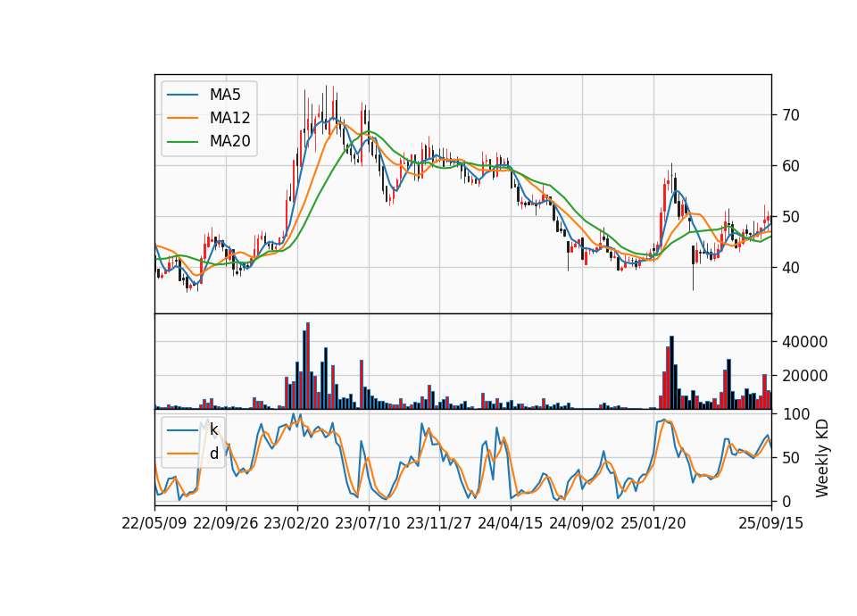Click the 25/09/15 date tick label
This screenshot has height=616, width=857.
point(770,523)
